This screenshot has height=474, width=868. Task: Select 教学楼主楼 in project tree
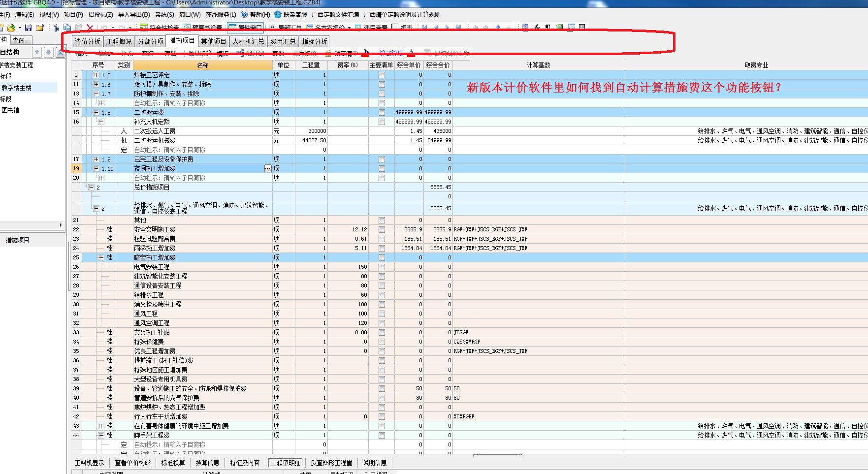coord(17,88)
